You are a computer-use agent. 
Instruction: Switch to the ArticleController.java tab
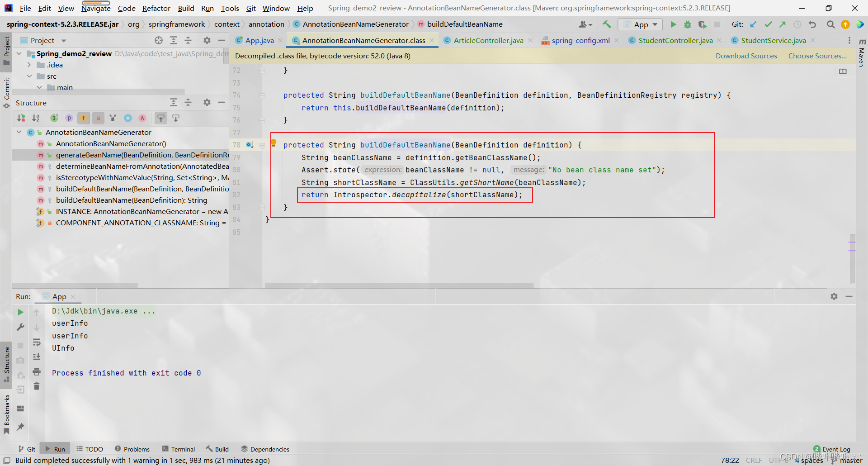pos(488,40)
